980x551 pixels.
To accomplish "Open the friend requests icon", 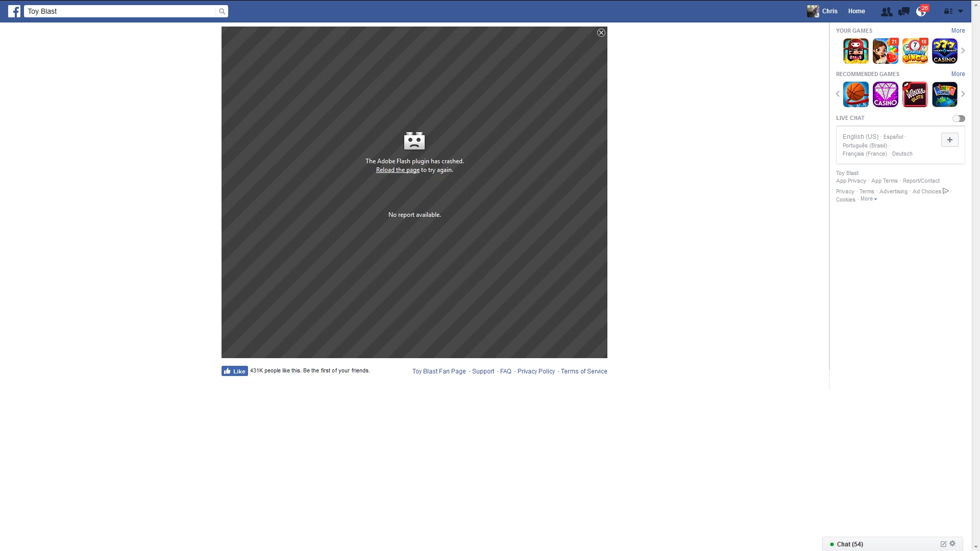I will click(887, 12).
